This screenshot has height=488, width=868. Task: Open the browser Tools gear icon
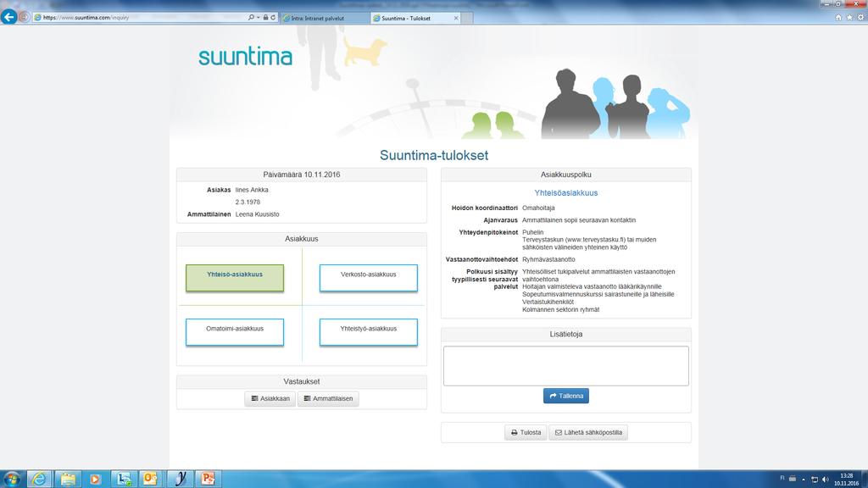(x=860, y=17)
